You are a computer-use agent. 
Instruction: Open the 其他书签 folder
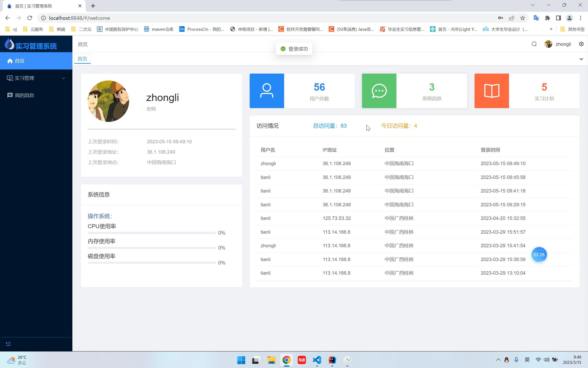click(572, 29)
